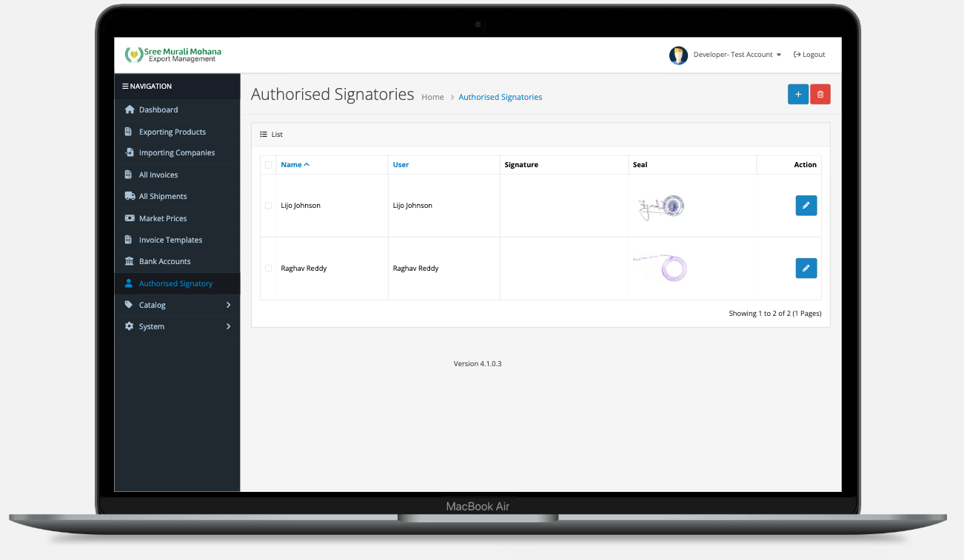Viewport: 964px width, 560px height.
Task: Check the box for Raghav Reddy row
Action: click(268, 269)
